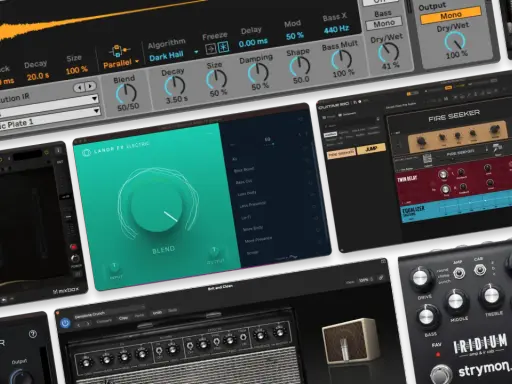Open the Parallel routing dropdown

click(121, 63)
